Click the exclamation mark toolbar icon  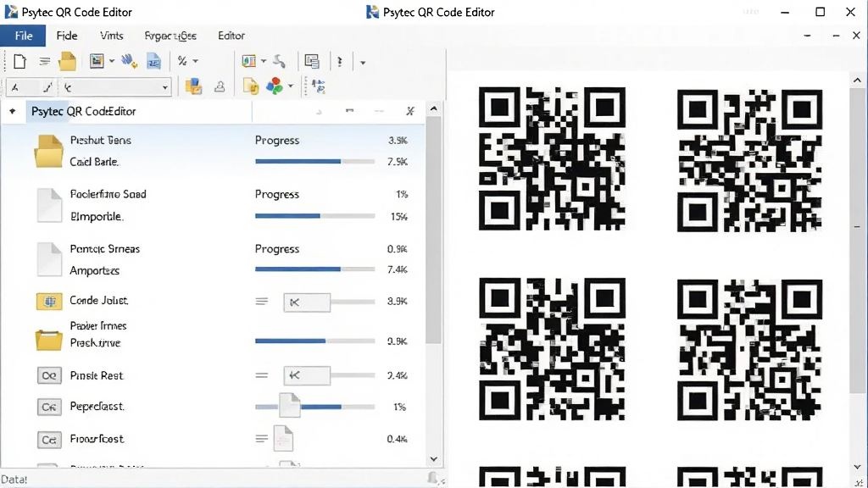[340, 61]
